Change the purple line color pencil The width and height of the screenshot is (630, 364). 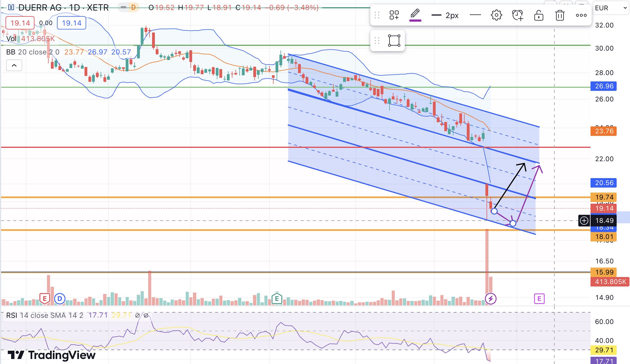click(415, 15)
